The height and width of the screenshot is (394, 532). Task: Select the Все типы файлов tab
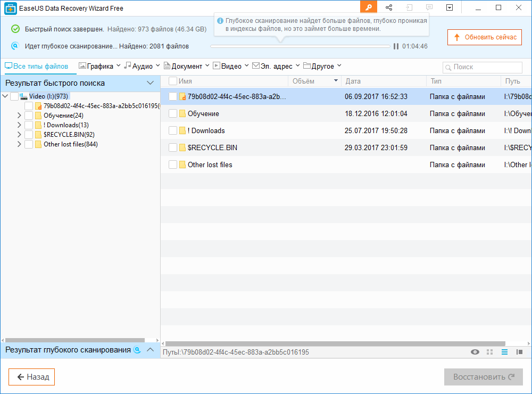pyautogui.click(x=37, y=66)
